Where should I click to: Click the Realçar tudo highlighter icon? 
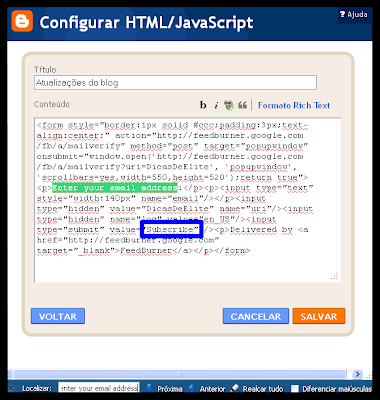[x=235, y=388]
